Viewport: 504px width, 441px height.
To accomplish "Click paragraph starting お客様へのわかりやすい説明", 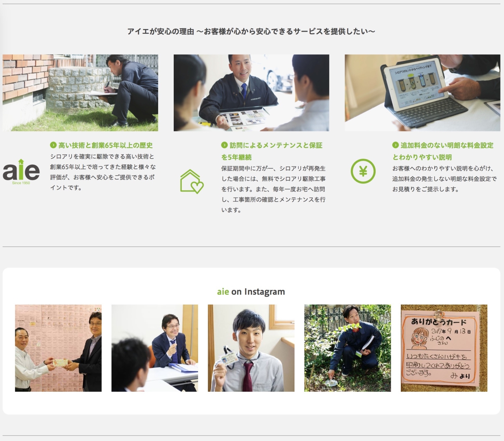I will 444,179.
